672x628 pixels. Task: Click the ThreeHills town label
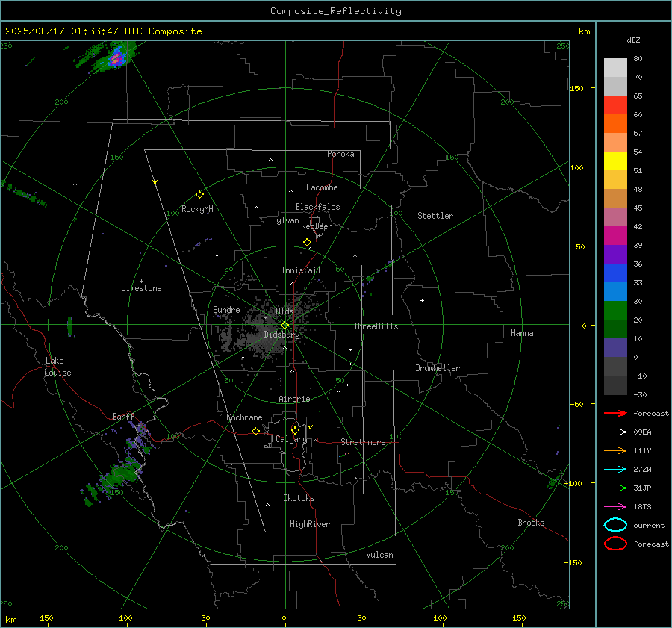pyautogui.click(x=376, y=326)
